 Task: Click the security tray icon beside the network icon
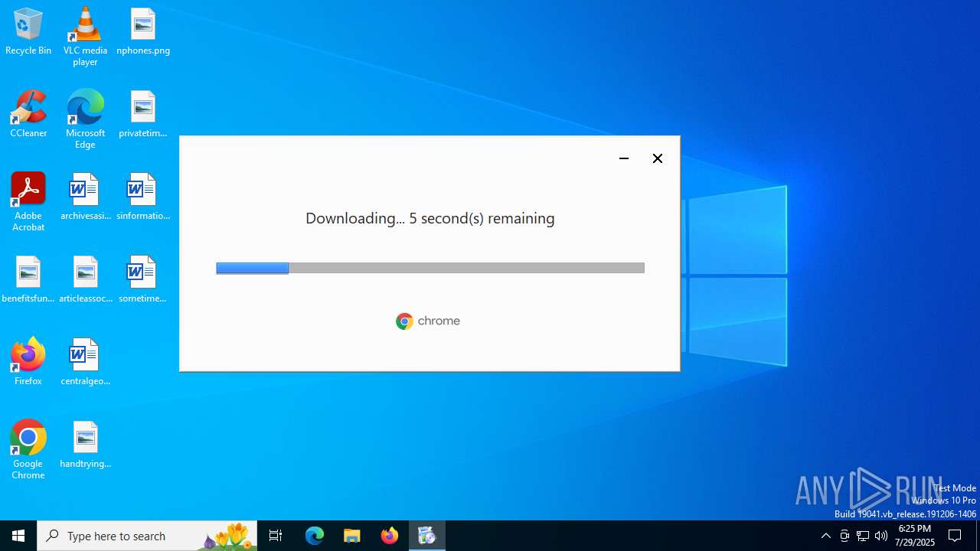click(844, 536)
